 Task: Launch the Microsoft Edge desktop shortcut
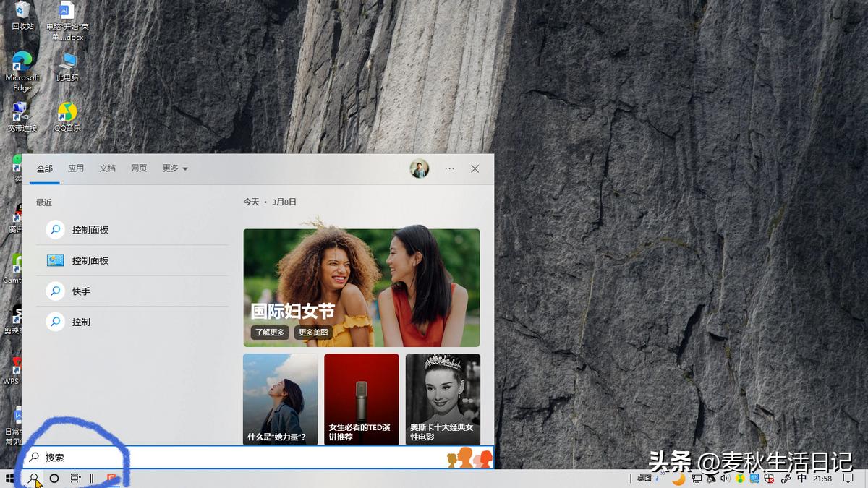coord(22,72)
